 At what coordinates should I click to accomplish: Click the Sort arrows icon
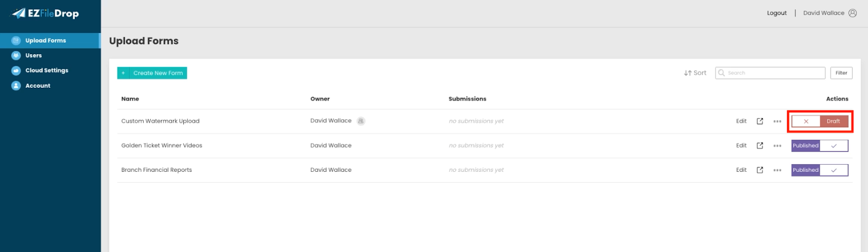coord(687,73)
